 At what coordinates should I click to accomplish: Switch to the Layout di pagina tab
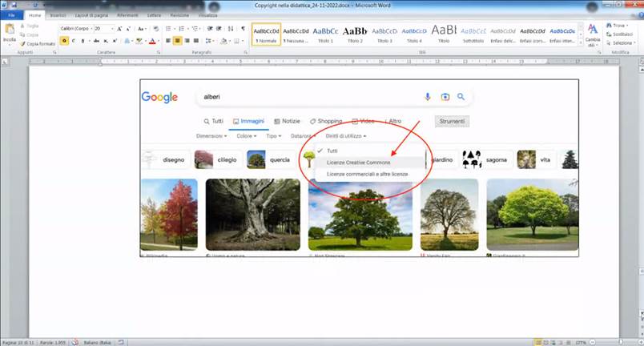click(x=91, y=15)
